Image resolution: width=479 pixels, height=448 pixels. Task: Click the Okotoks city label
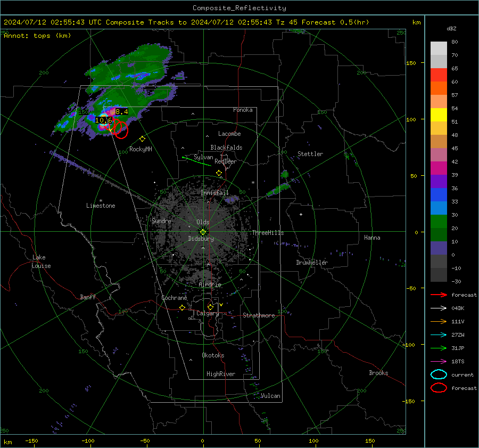click(213, 355)
